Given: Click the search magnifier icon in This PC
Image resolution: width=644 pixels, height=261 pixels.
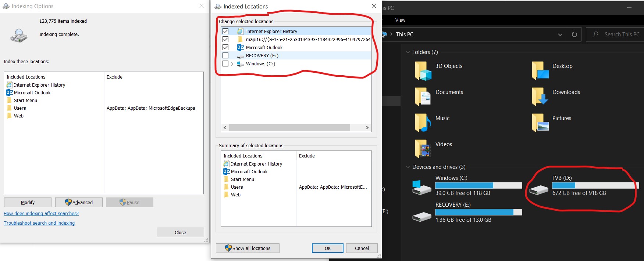Looking at the screenshot, I should (595, 34).
